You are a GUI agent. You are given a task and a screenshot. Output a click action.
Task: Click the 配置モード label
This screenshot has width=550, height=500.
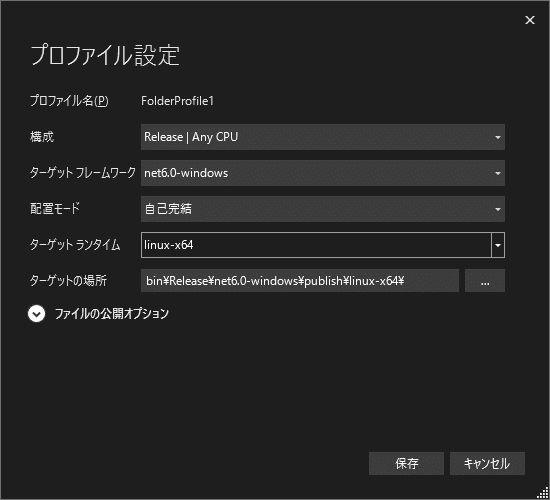coord(55,209)
